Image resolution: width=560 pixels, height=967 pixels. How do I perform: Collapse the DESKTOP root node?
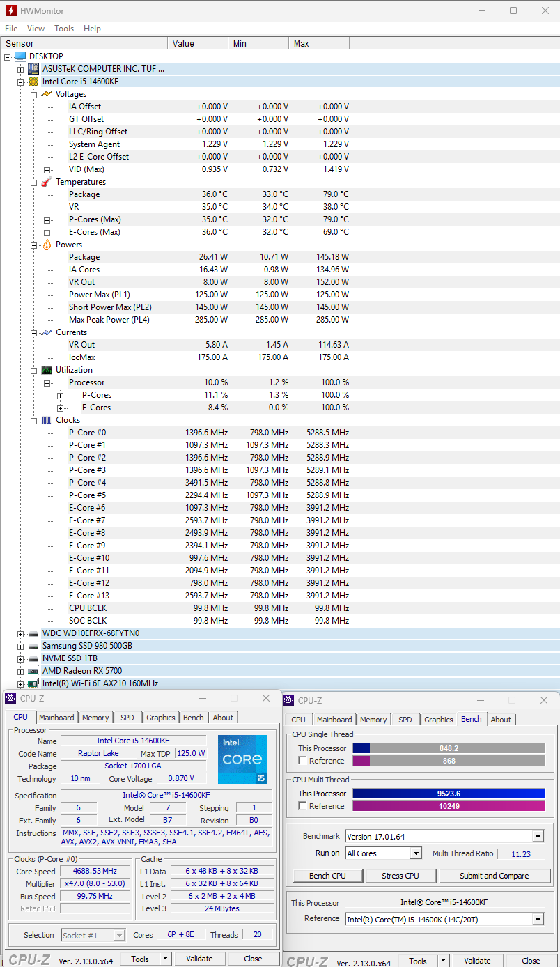[8, 56]
